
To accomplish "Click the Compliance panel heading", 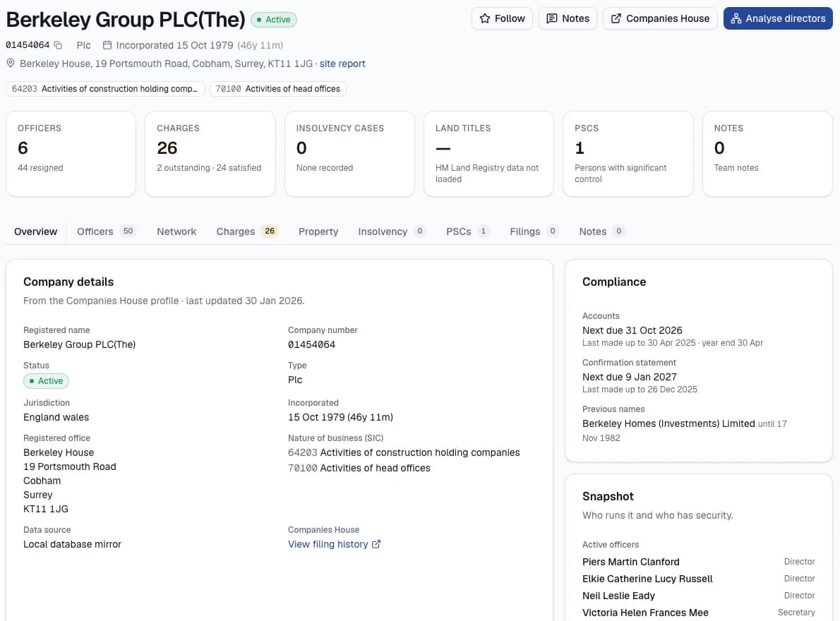I will pyautogui.click(x=614, y=282).
